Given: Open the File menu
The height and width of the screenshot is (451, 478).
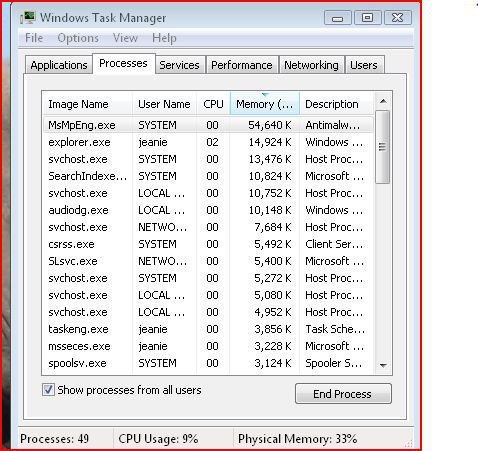Looking at the screenshot, I should (34, 38).
